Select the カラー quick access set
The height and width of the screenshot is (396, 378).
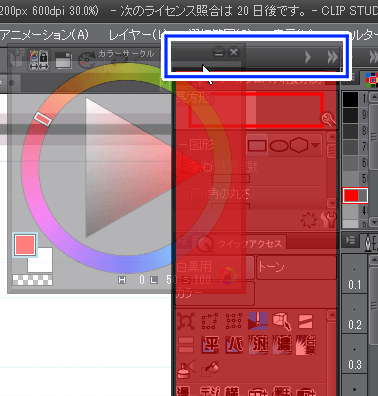coord(215,293)
